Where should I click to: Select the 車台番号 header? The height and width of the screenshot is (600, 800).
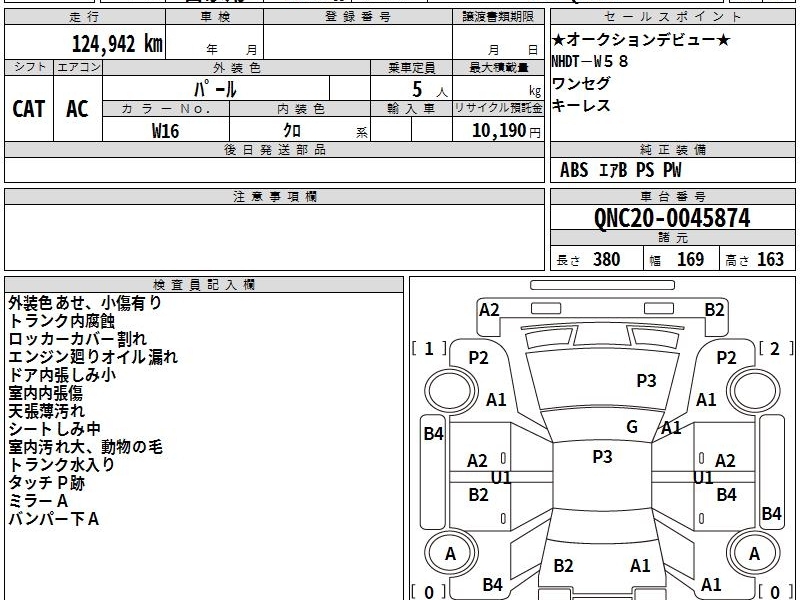coord(672,196)
